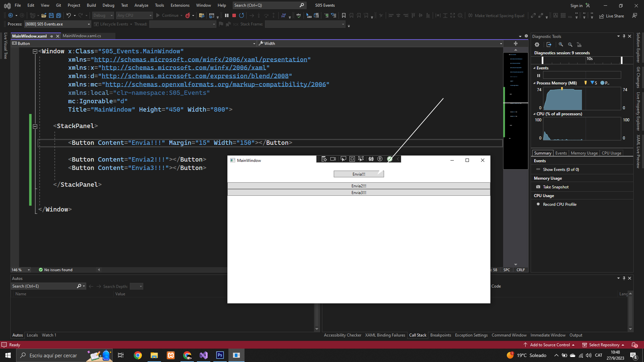The image size is (644, 362).
Task: Toggle Display Layout Adorners in app toolbar
Action: point(352,159)
